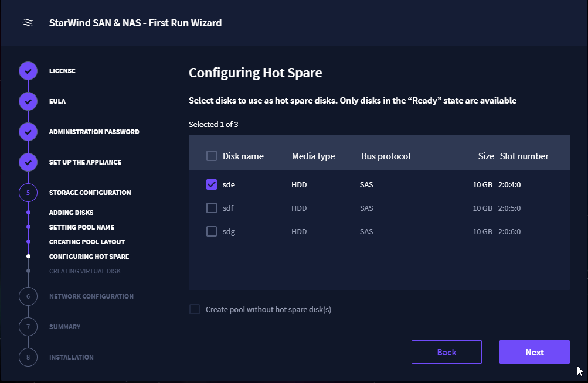Click the EULA step checkmark circle
The image size is (588, 383).
tap(28, 101)
